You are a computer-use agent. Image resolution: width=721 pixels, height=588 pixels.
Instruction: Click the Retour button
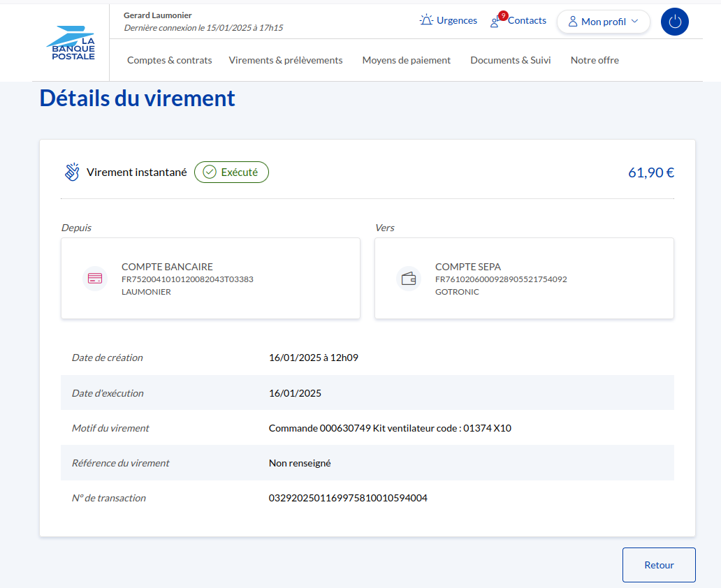659,565
